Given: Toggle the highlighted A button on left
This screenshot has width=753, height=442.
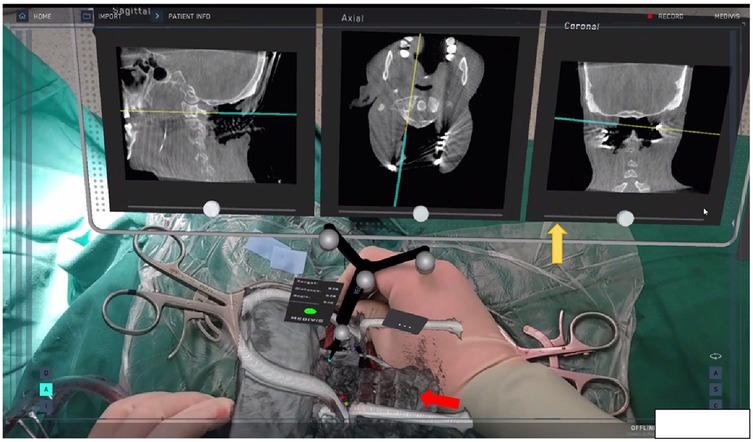Looking at the screenshot, I should [x=46, y=390].
